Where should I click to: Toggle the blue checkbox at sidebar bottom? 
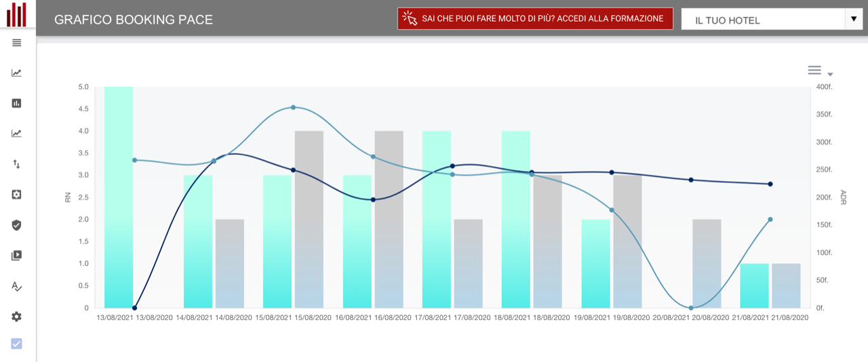[x=17, y=344]
